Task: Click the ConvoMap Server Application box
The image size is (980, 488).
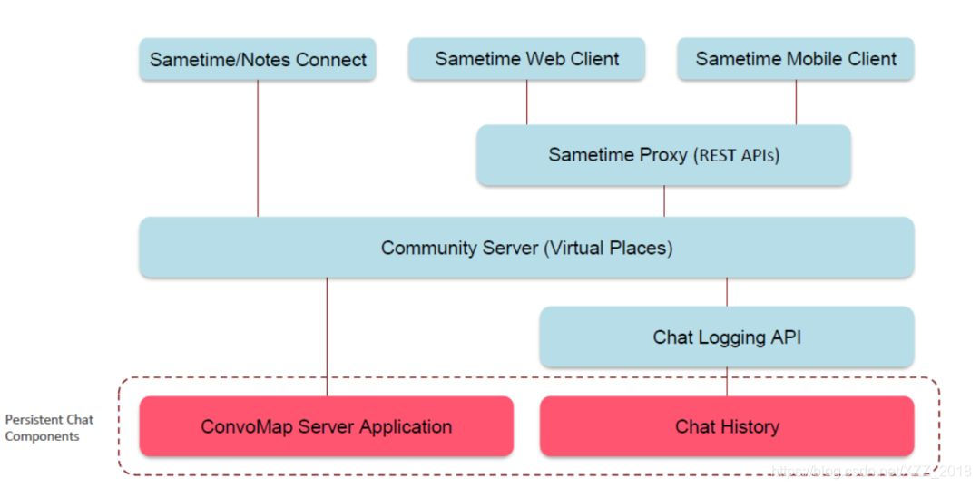Action: click(x=327, y=426)
